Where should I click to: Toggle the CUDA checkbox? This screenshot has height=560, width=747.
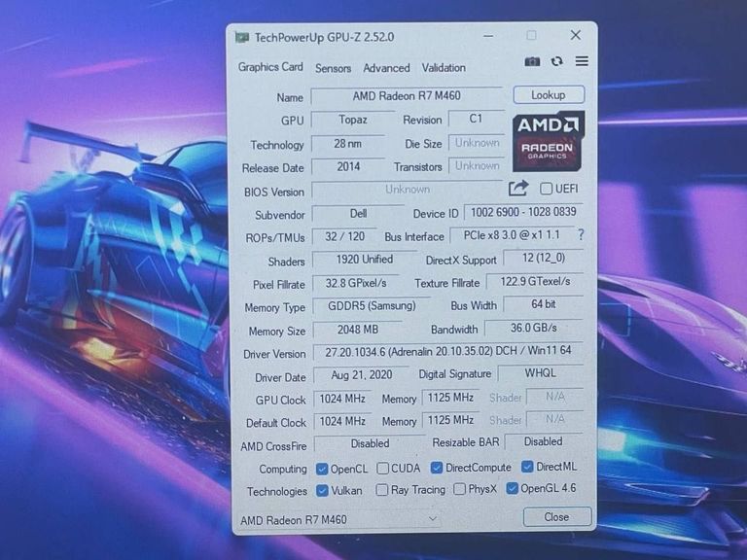tap(382, 468)
